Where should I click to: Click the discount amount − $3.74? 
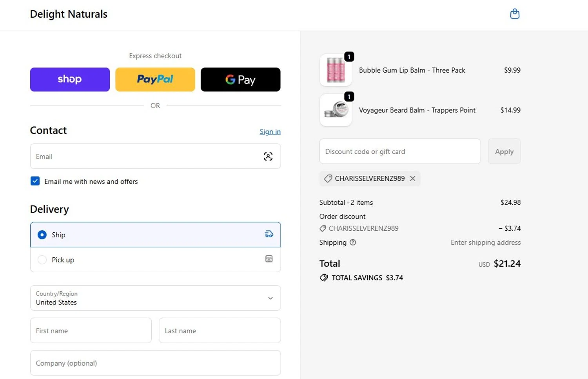point(510,228)
